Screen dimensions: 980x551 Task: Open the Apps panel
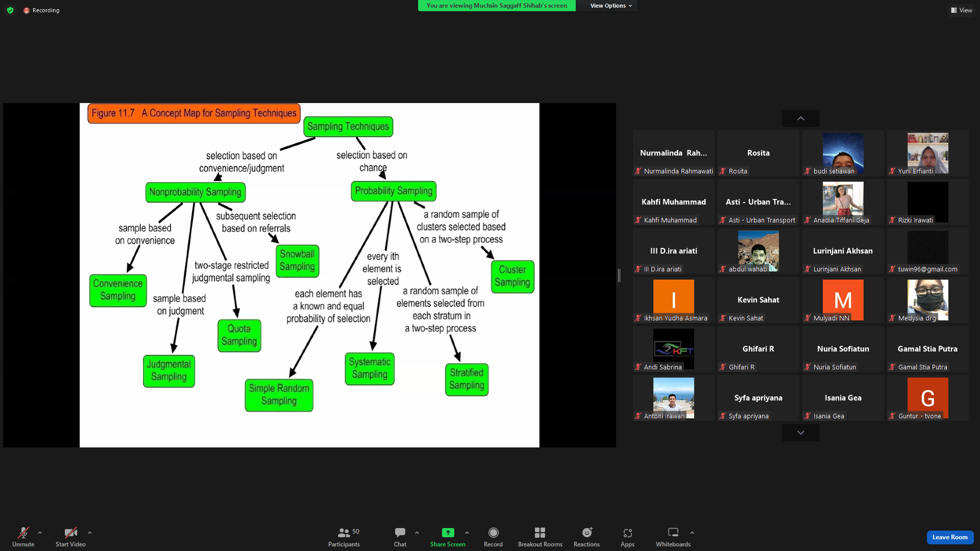(x=628, y=537)
